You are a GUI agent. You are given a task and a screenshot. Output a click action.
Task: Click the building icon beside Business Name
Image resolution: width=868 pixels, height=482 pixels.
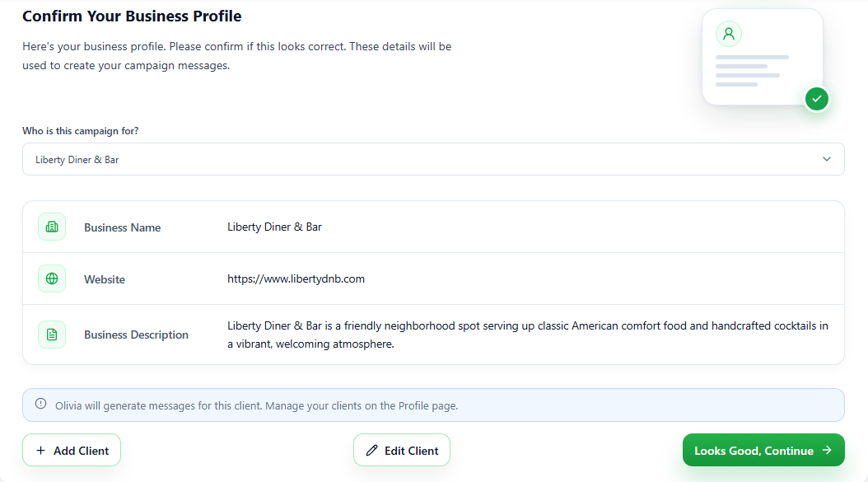(52, 227)
